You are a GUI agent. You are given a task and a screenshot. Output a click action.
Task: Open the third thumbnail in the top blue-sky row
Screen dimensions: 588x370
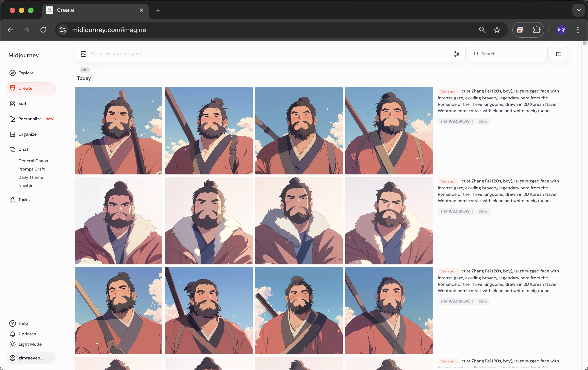(x=299, y=131)
